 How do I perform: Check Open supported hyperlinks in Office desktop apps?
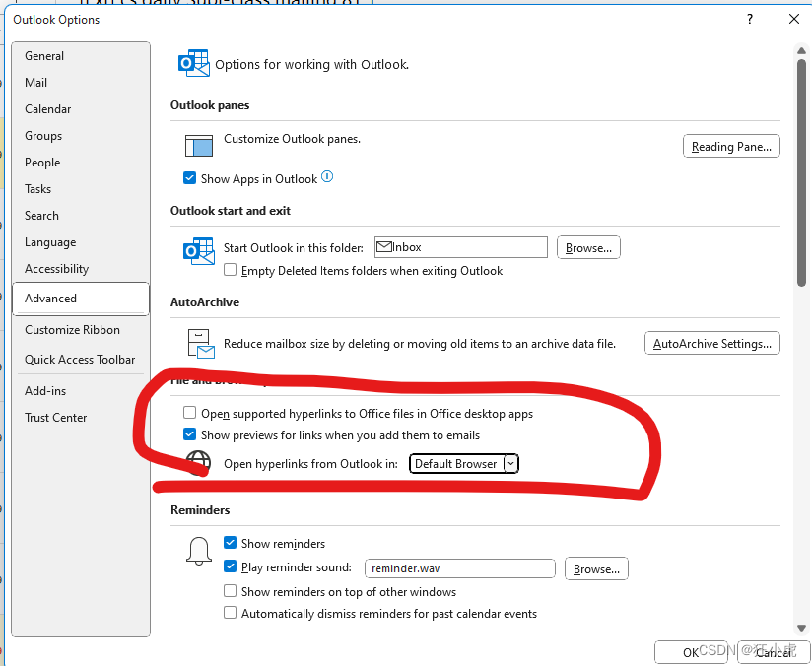pos(189,413)
